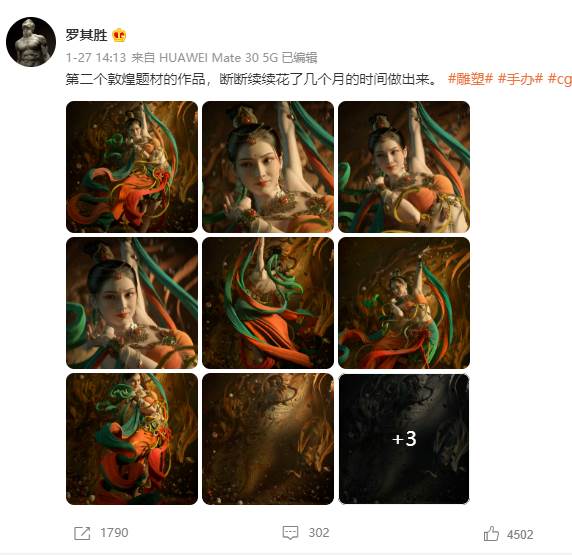Open the 罗其胜 username link
Screen dimensions: 572x555
click(86, 35)
